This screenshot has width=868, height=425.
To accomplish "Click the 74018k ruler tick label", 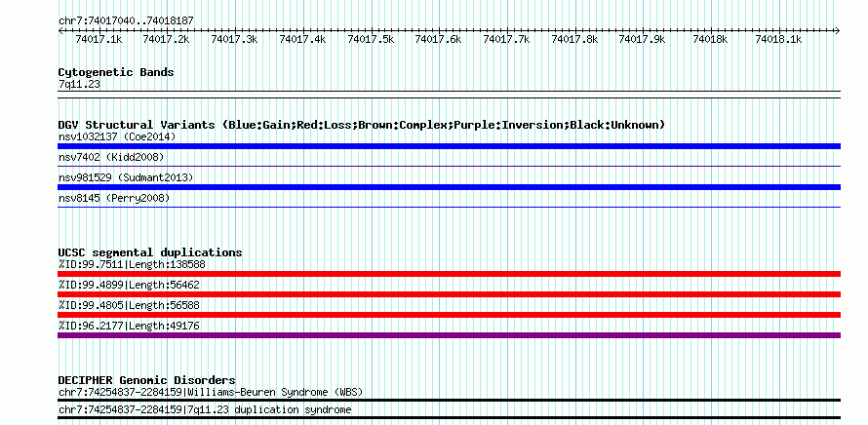I will point(710,39).
